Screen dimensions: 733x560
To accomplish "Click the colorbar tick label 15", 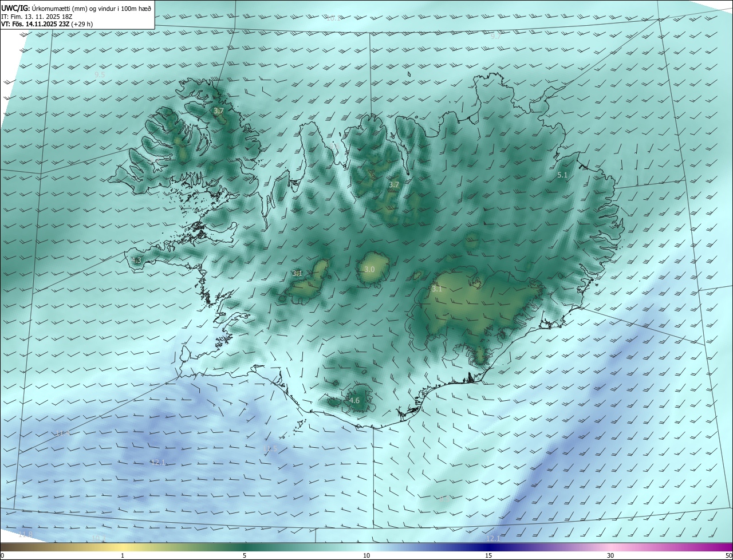I will click(x=488, y=555).
